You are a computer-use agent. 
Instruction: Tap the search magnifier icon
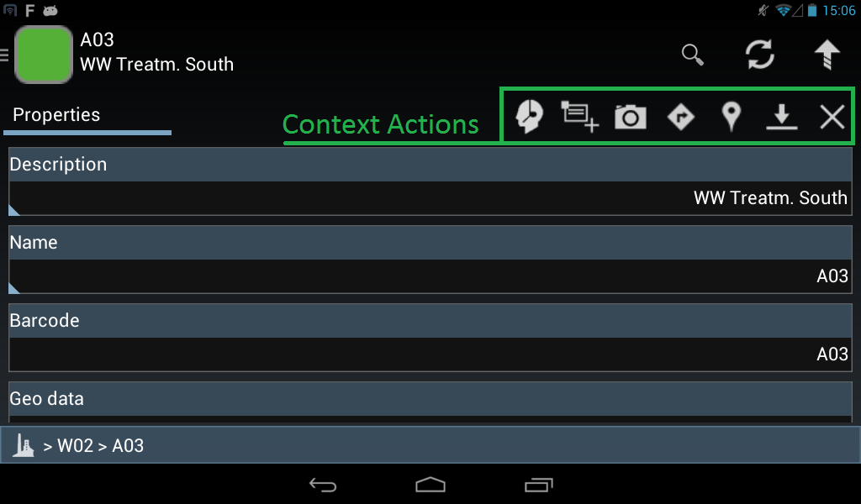(x=693, y=55)
